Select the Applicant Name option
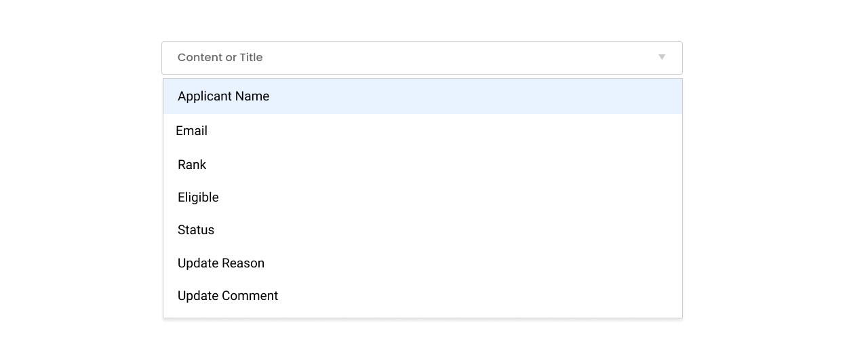The height and width of the screenshot is (355, 868). click(223, 96)
